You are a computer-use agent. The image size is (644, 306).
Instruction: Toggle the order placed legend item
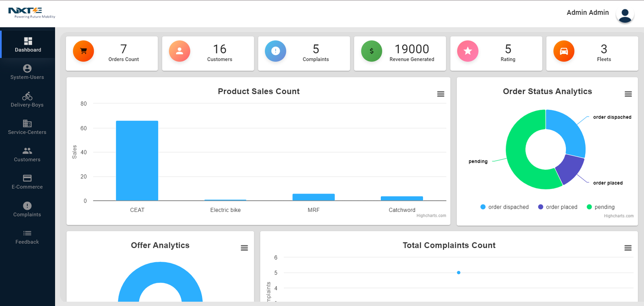[x=557, y=207]
